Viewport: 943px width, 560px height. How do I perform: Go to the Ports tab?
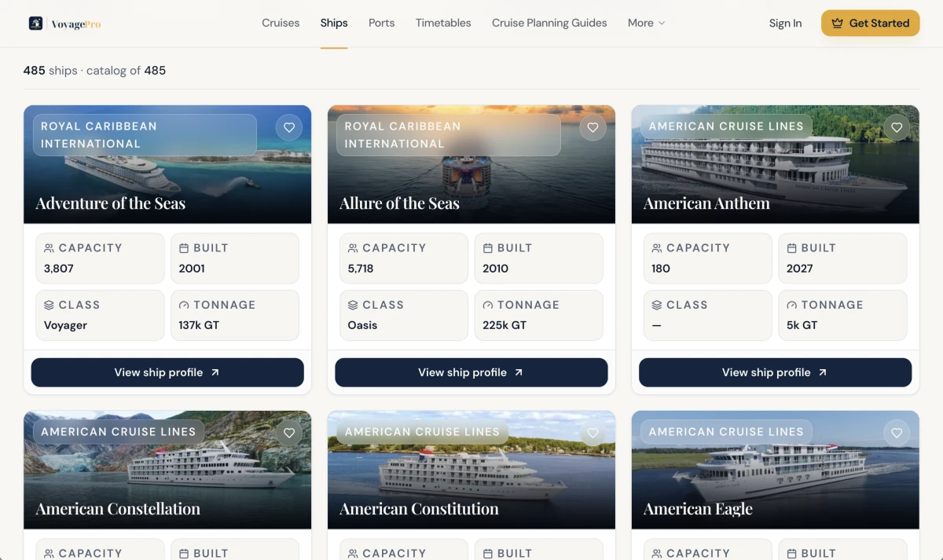(x=382, y=23)
